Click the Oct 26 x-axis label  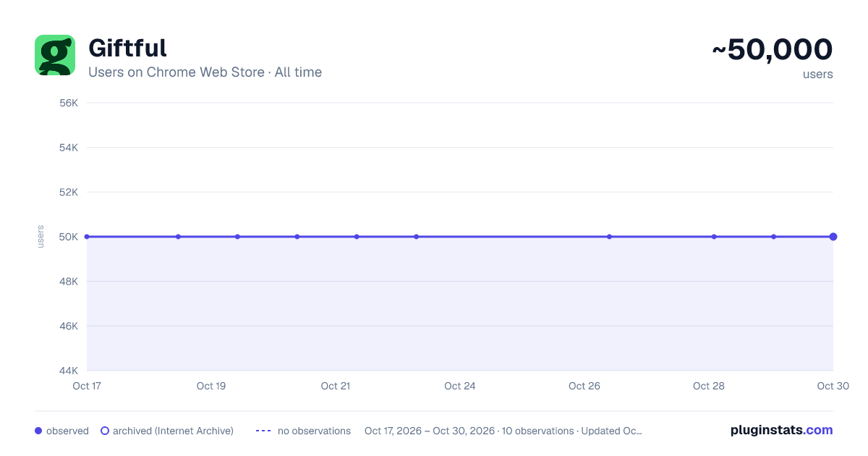[x=584, y=386]
